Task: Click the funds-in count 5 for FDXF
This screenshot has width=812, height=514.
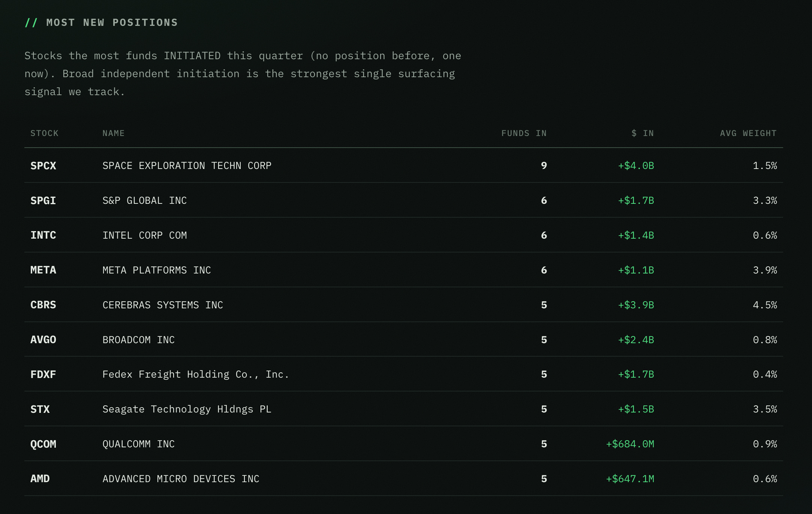Action: click(544, 374)
